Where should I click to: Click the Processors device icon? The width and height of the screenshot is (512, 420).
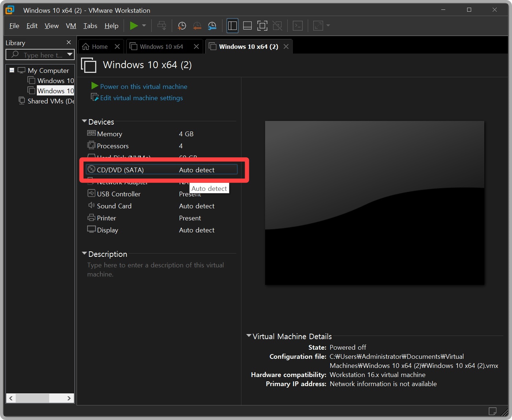click(x=91, y=145)
